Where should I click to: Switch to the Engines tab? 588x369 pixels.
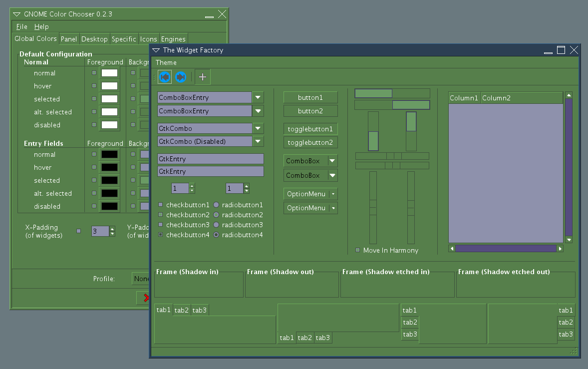point(173,39)
